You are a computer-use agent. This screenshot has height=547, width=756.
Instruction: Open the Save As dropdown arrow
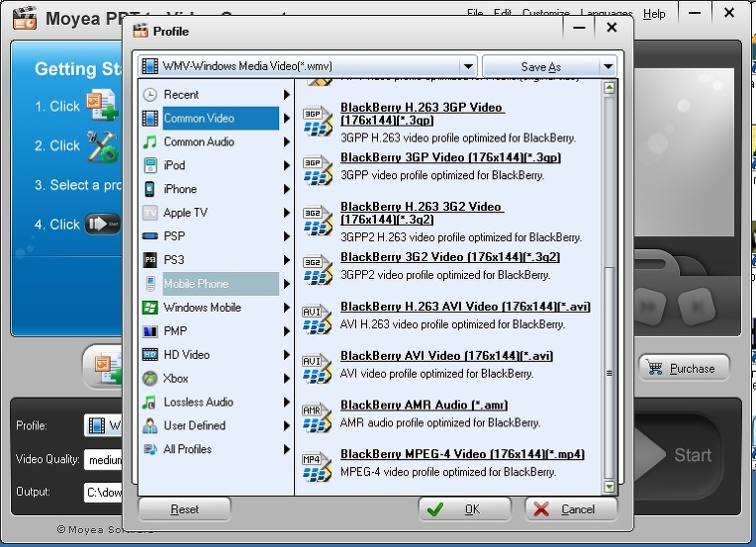608,66
